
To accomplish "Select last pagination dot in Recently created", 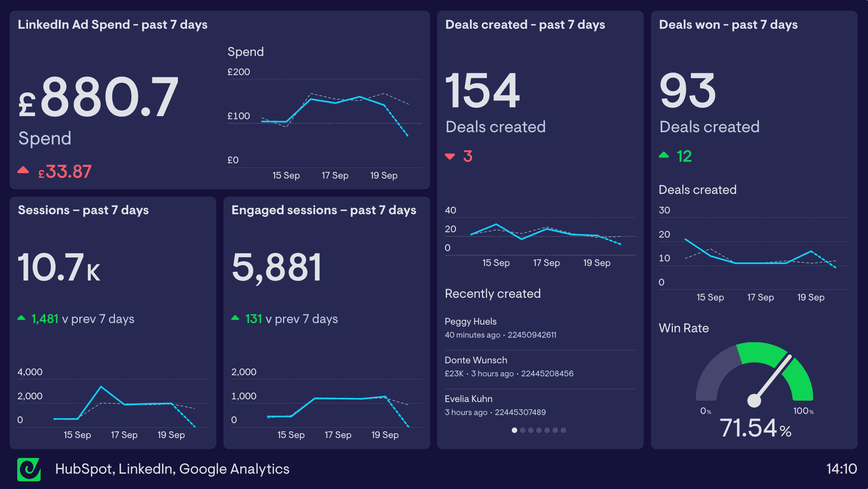I will 563,430.
